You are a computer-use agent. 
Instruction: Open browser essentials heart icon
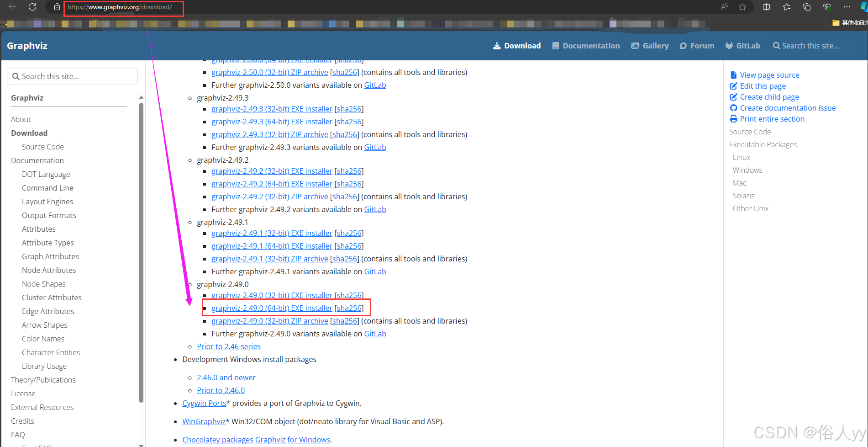[827, 7]
